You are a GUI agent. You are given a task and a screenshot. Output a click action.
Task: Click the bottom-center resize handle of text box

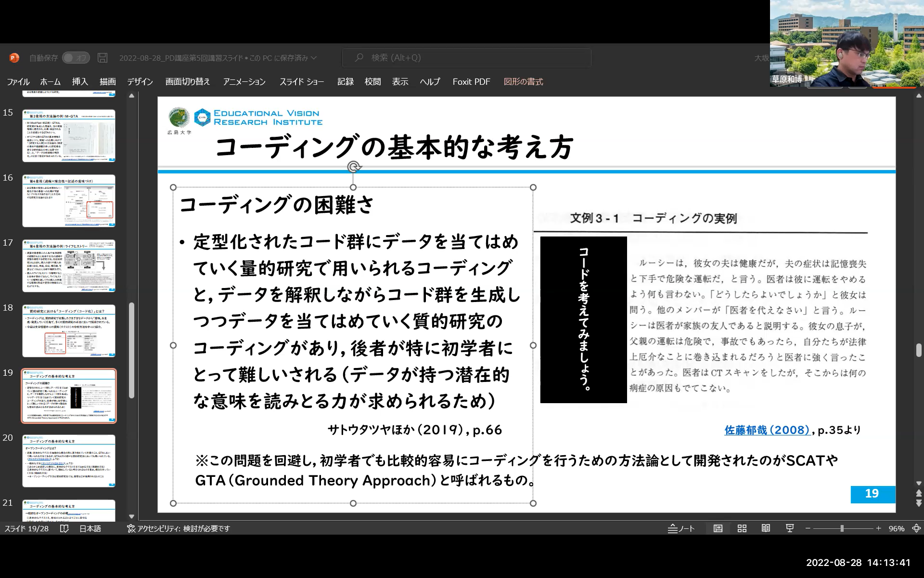tap(353, 503)
